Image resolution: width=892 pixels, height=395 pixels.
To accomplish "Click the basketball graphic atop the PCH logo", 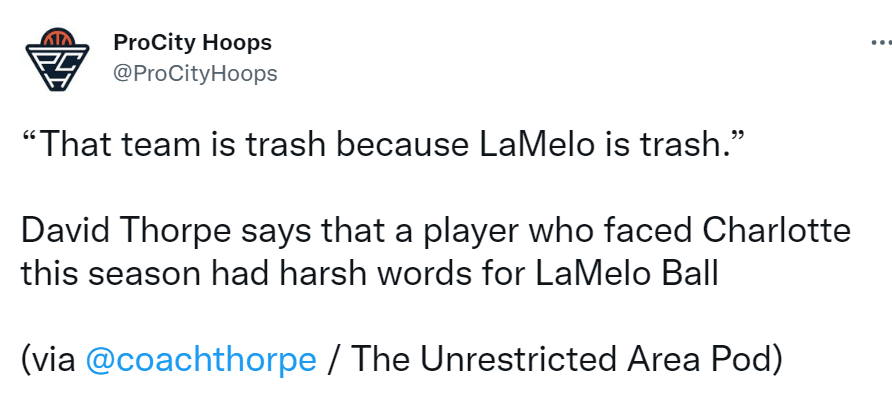I will (x=57, y=36).
